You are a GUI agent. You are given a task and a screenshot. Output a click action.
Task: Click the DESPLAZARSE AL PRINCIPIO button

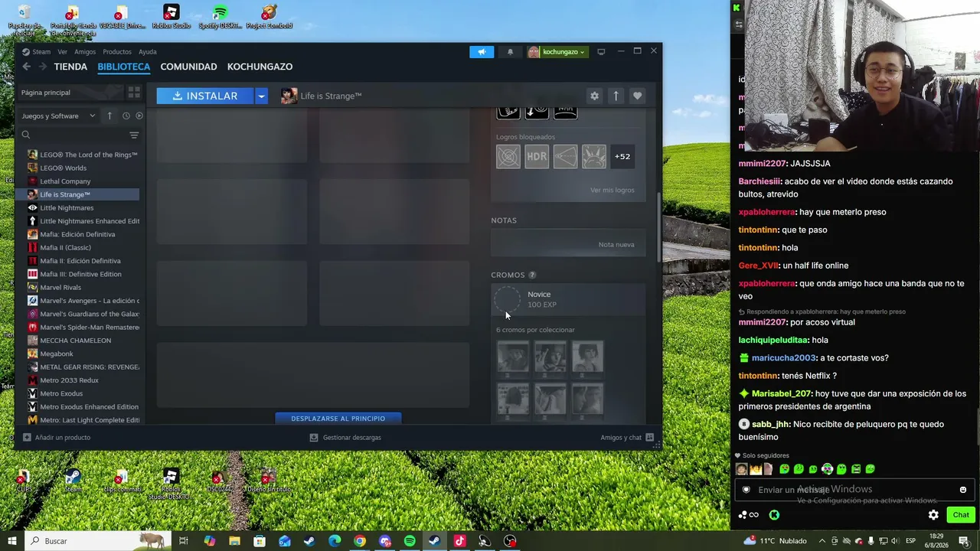(338, 419)
